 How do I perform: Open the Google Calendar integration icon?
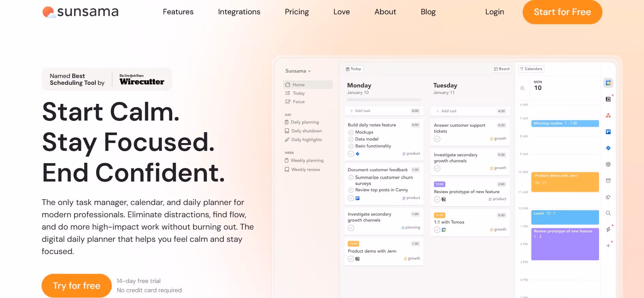(x=608, y=83)
